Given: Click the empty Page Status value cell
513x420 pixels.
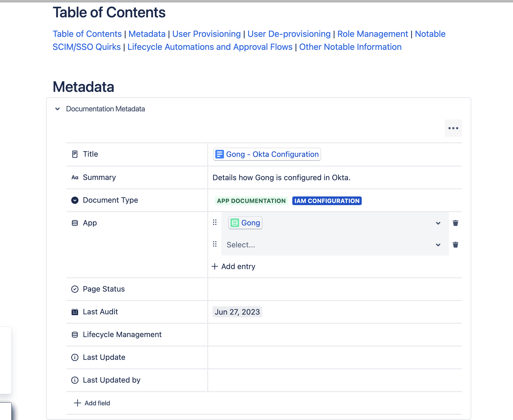Looking at the screenshot, I should 335,289.
